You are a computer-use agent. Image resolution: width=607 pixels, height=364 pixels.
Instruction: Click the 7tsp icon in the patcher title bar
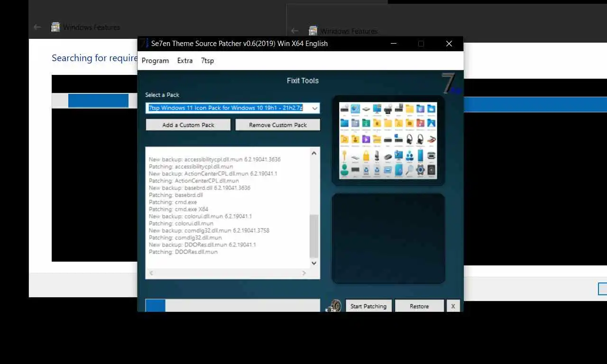pyautogui.click(x=144, y=44)
